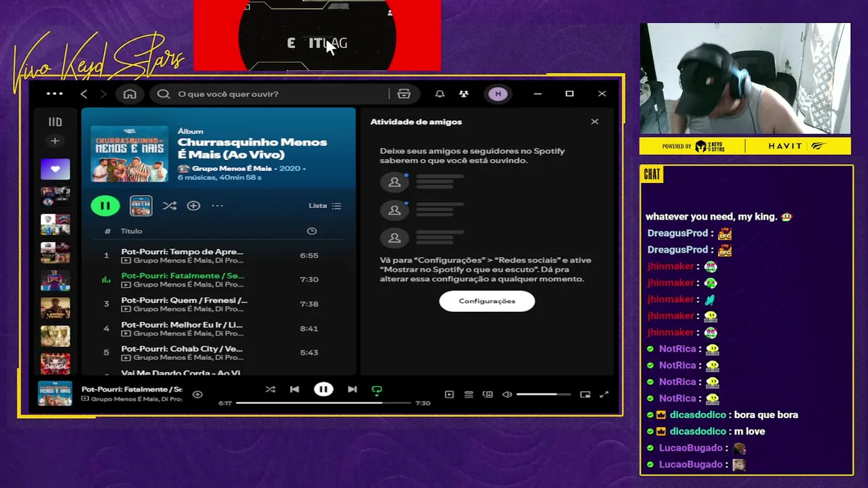Screen dimensions: 868x488
Task: Open the play queue icon
Action: click(x=469, y=394)
